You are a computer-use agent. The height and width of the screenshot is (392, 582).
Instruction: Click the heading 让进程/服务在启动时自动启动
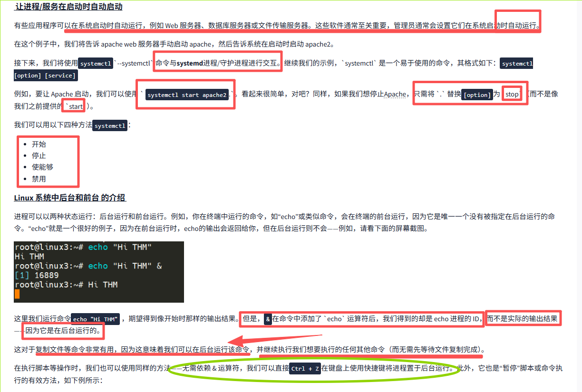[x=68, y=7]
